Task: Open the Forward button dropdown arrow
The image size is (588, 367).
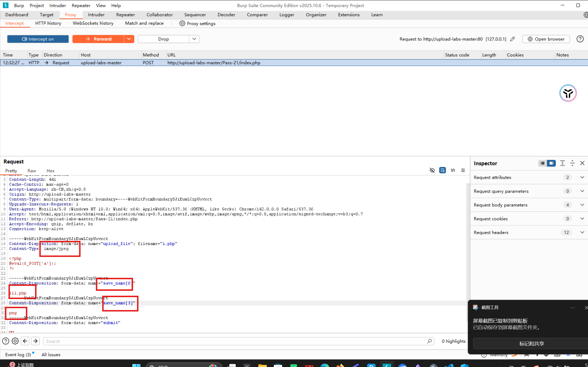Action: 129,39
